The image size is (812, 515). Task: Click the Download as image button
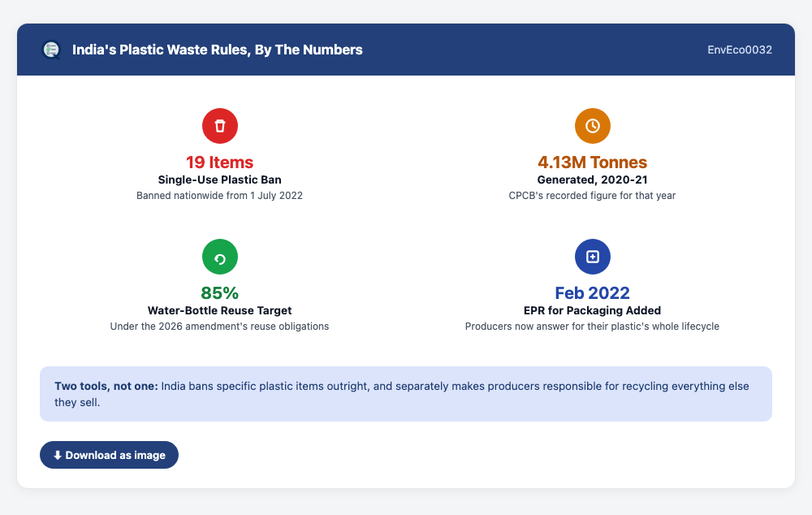click(x=110, y=455)
